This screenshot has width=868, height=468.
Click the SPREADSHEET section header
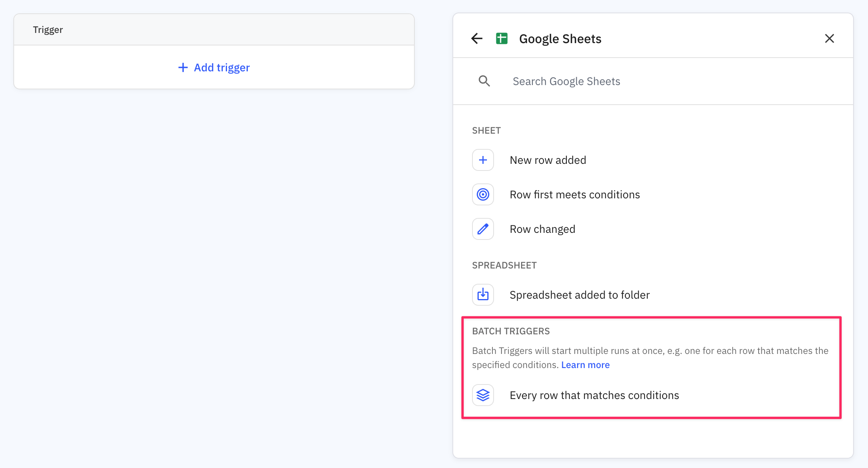click(x=504, y=265)
